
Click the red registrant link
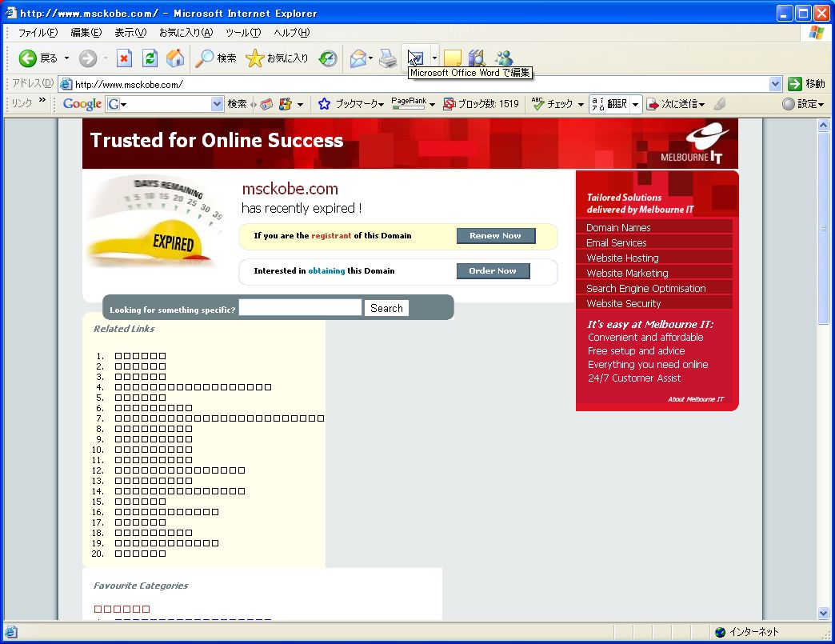pos(331,235)
